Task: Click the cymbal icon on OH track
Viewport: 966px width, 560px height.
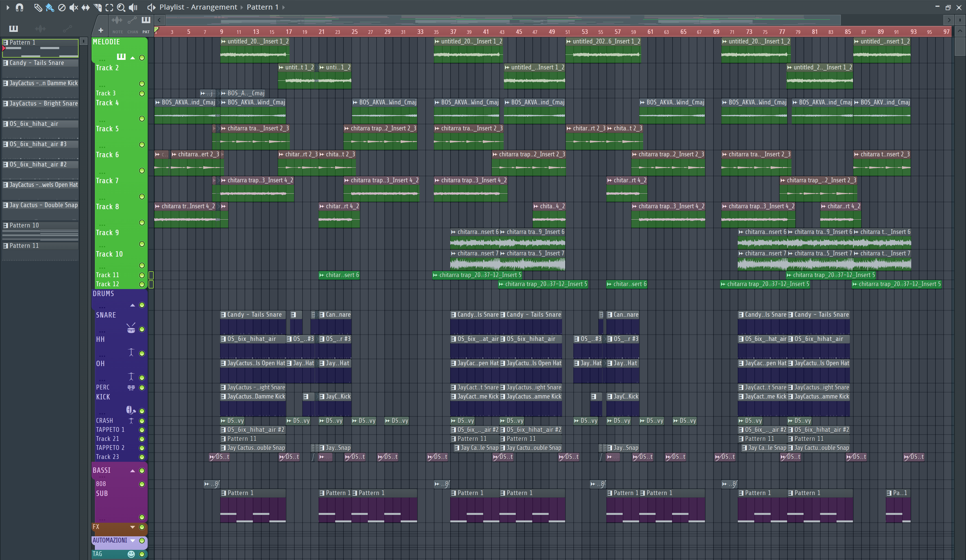Action: 131,377
